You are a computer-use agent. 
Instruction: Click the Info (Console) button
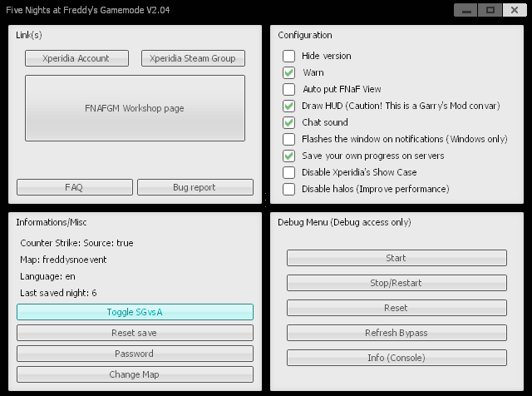tap(397, 358)
